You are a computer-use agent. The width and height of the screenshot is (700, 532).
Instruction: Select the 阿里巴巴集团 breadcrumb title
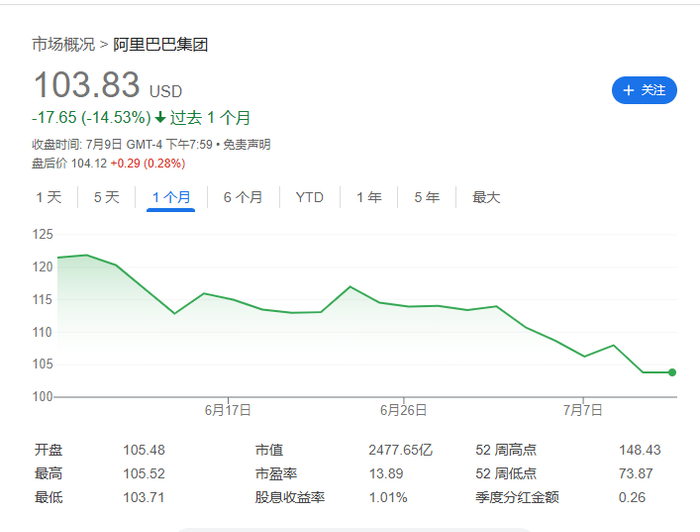[x=160, y=45]
